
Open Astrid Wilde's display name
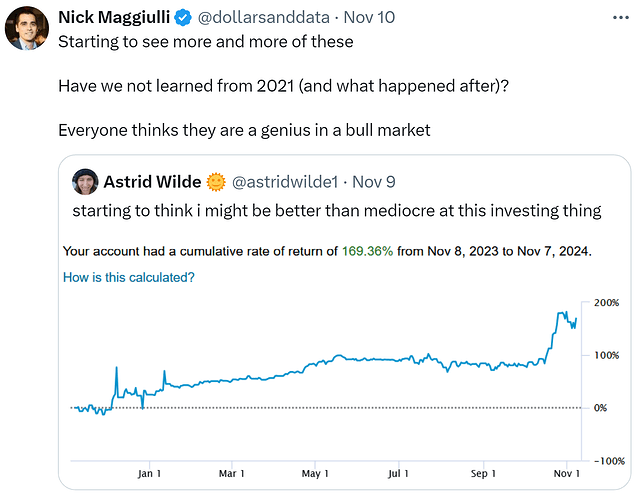click(x=152, y=182)
